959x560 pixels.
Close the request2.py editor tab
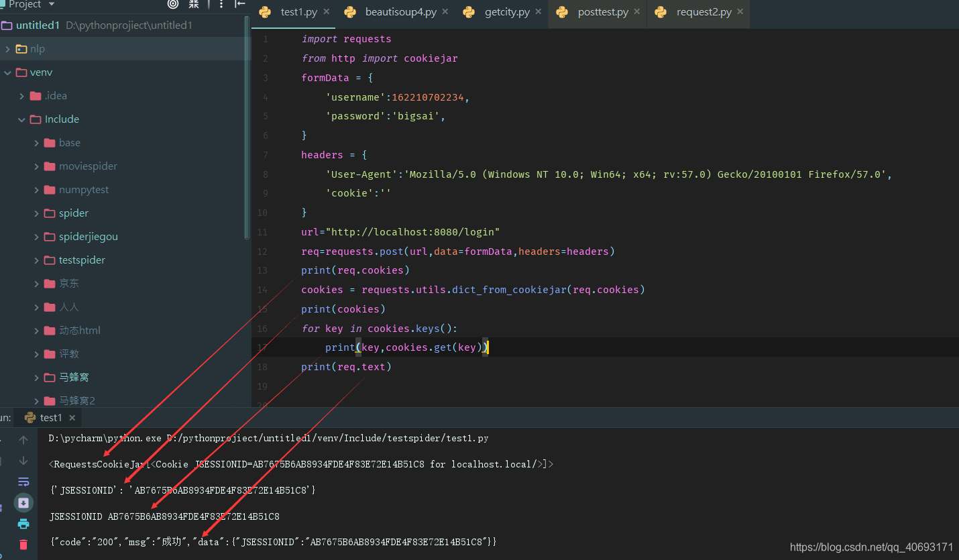click(740, 11)
